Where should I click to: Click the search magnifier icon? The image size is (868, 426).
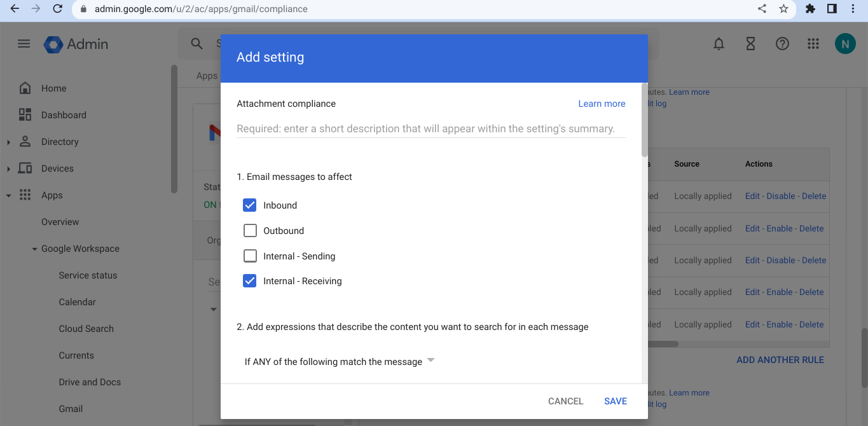click(x=197, y=44)
